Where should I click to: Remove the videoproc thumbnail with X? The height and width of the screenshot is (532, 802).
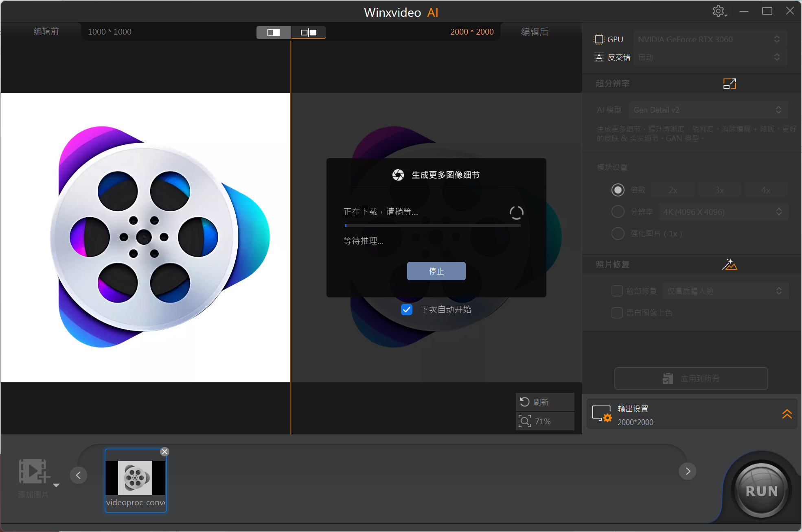[x=164, y=451]
